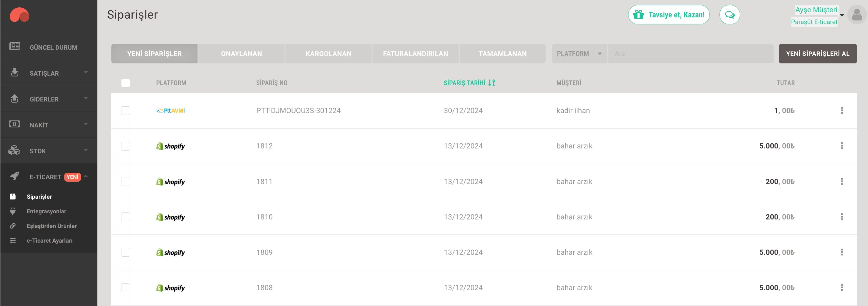Switch to Yeni Siparişler tab
Screen dimensions: 868x306
[x=154, y=54]
